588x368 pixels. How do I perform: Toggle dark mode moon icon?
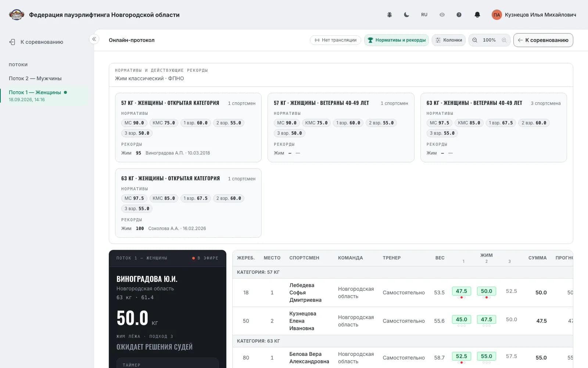406,15
